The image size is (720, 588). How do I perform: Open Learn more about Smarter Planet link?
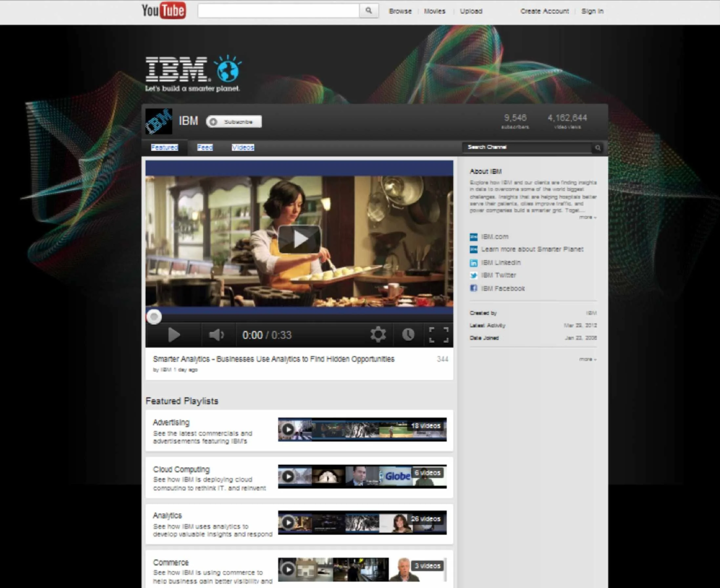click(x=532, y=250)
